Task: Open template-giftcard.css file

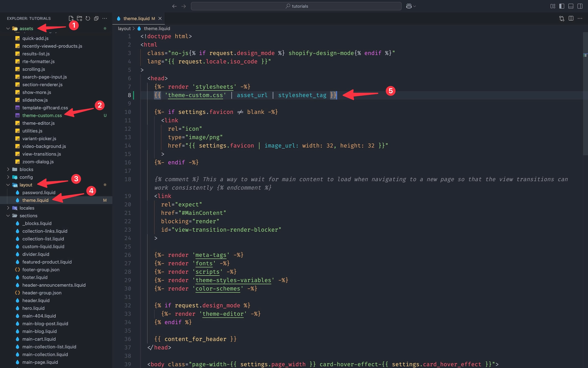Action: (x=45, y=108)
